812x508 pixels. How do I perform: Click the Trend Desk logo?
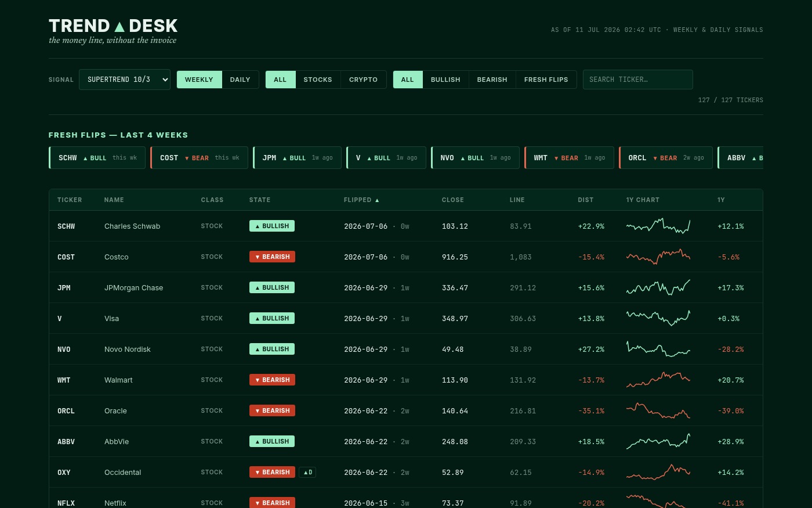(113, 26)
